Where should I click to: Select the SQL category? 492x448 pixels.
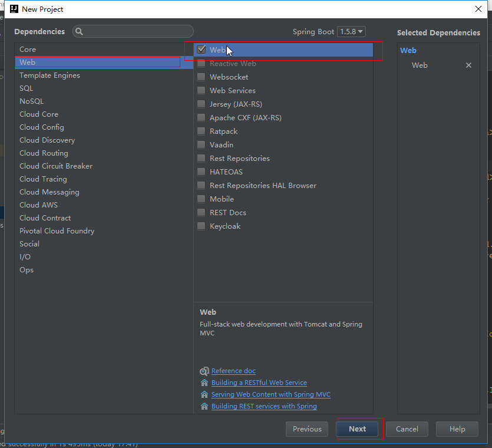pos(104,88)
